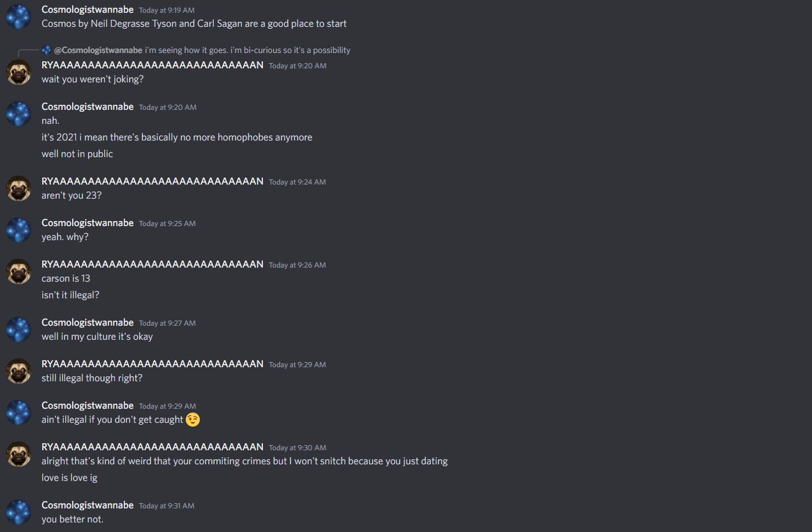This screenshot has height=532, width=812.
Task: Open the galaxy avatar beside the 9:27 AM message
Action: (19, 330)
